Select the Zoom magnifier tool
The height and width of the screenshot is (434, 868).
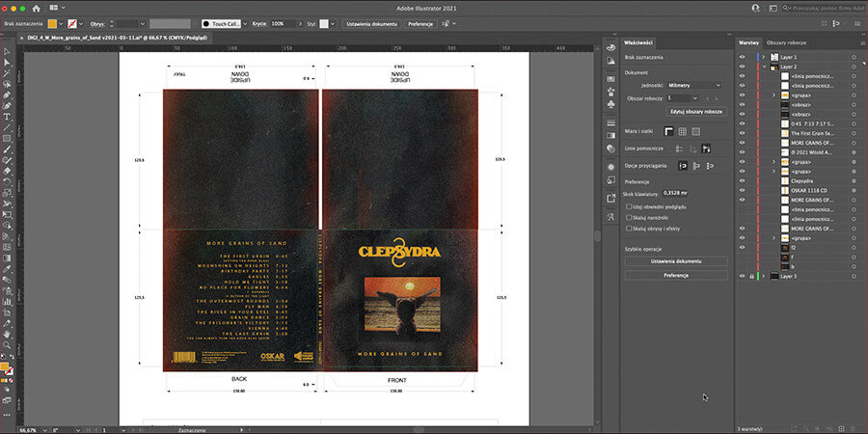click(7, 345)
